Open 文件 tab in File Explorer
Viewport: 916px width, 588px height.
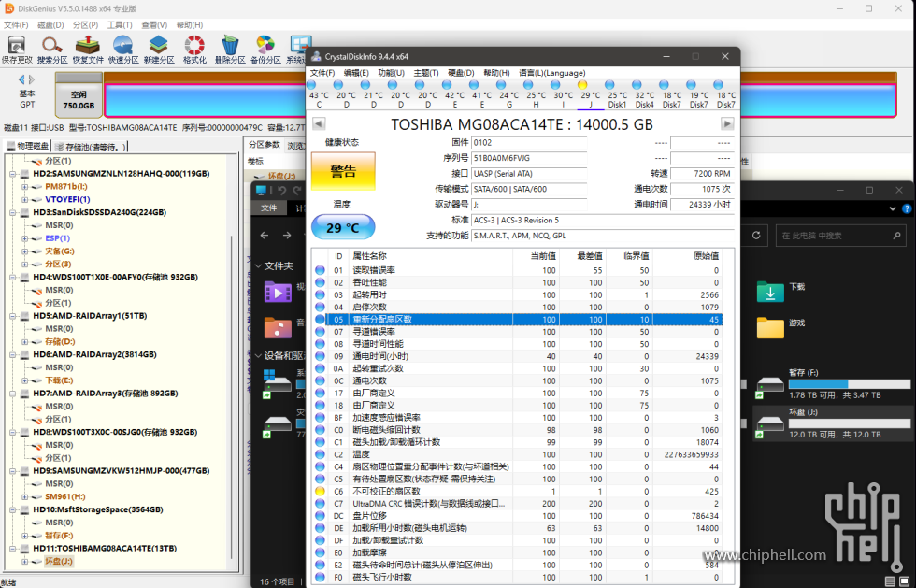(269, 208)
